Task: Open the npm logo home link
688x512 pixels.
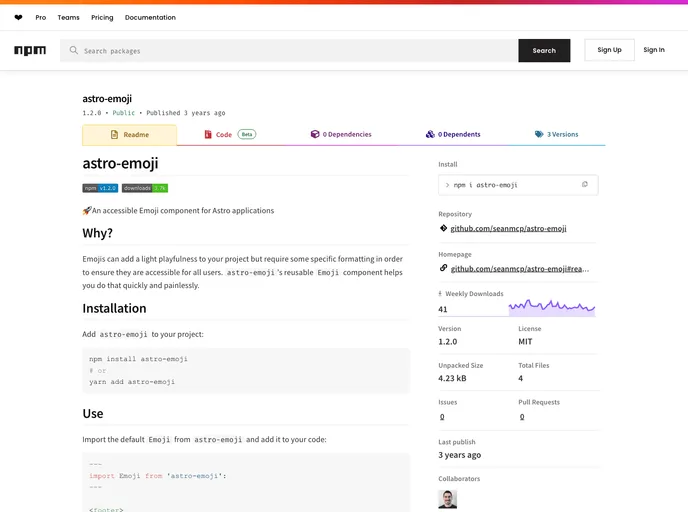Action: (x=30, y=50)
